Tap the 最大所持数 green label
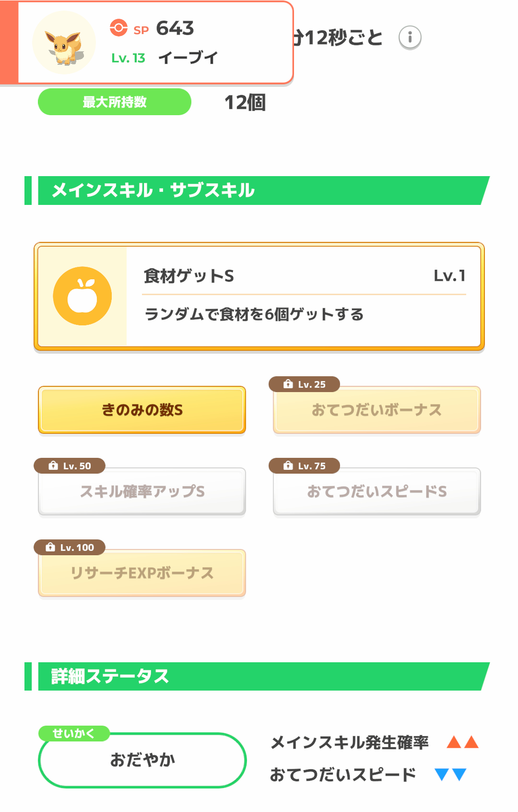The image size is (518, 812). (x=115, y=102)
